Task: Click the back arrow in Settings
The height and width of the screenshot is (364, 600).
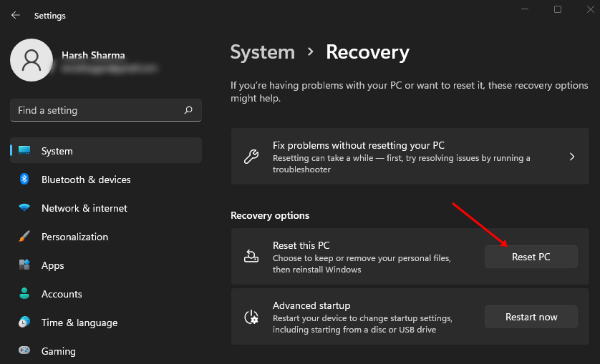Action: 16,15
